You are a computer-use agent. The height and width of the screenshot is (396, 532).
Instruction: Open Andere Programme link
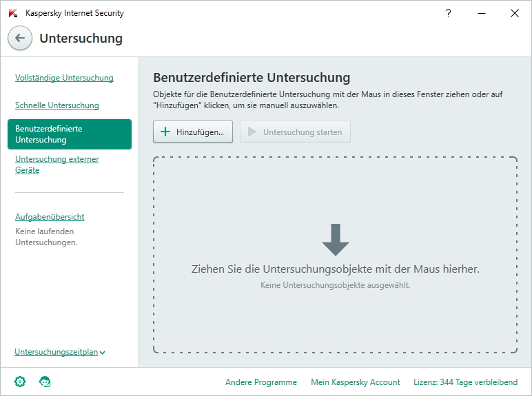click(261, 382)
